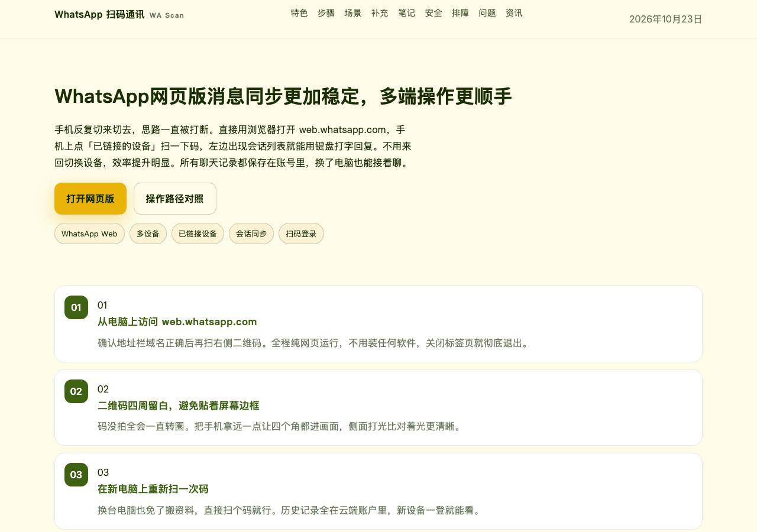Click the 已链接设备 tag chip
Viewport: 757px width, 532px height.
pos(198,233)
